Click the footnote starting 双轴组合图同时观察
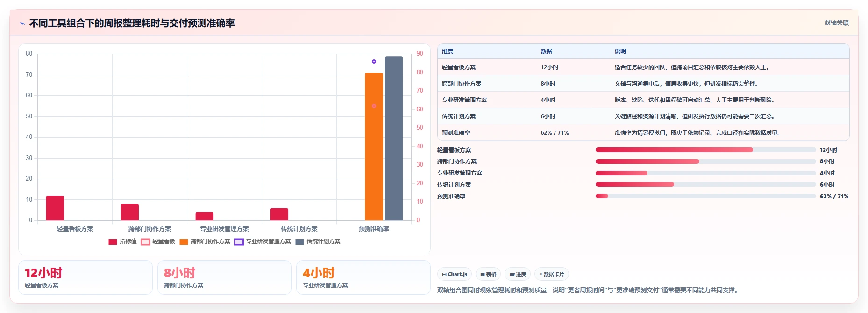 point(589,290)
